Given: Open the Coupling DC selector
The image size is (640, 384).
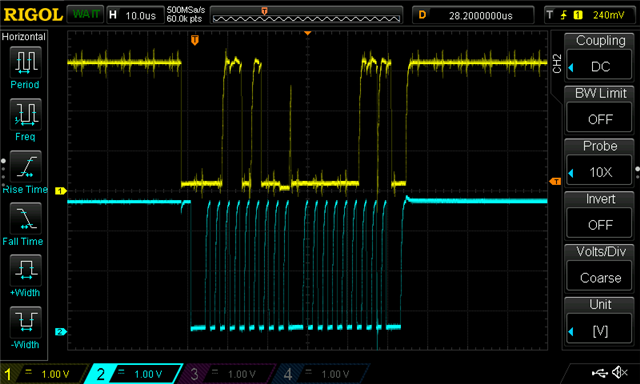Looking at the screenshot, I should click(599, 67).
